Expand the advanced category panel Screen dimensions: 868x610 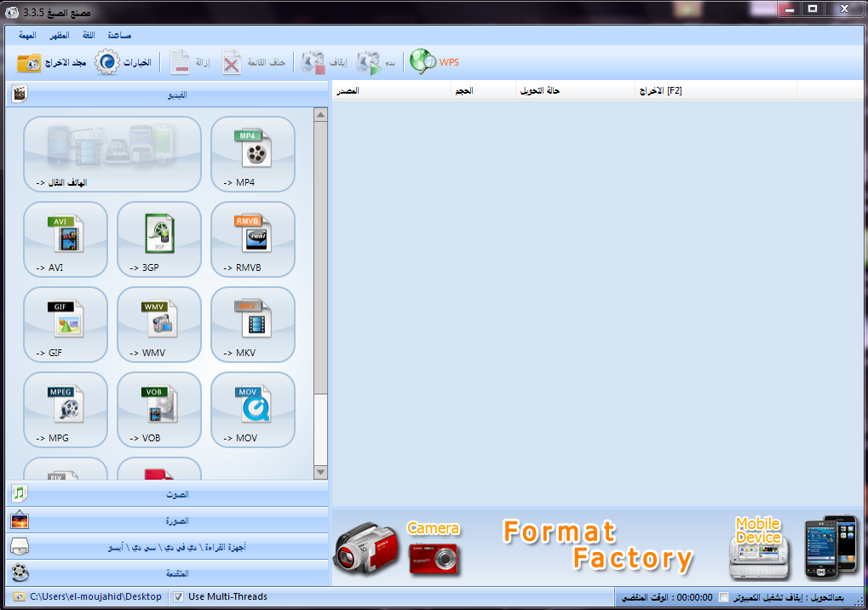167,573
